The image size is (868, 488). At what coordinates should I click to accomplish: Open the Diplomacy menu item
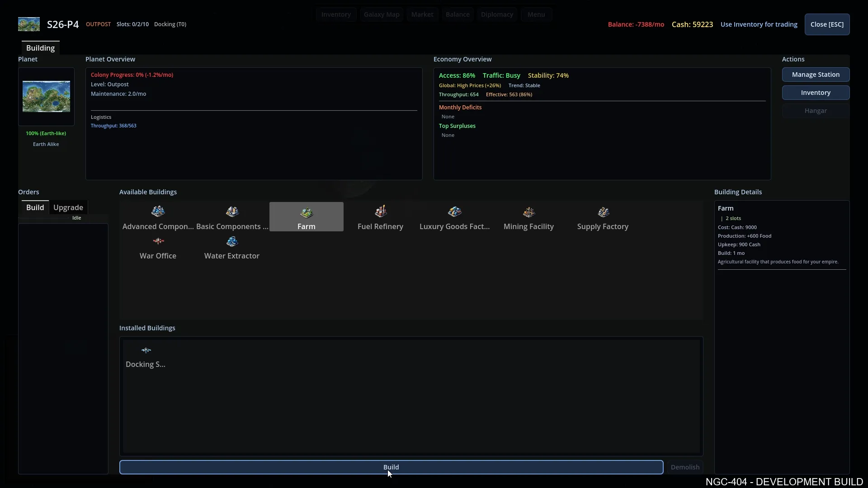click(x=496, y=14)
